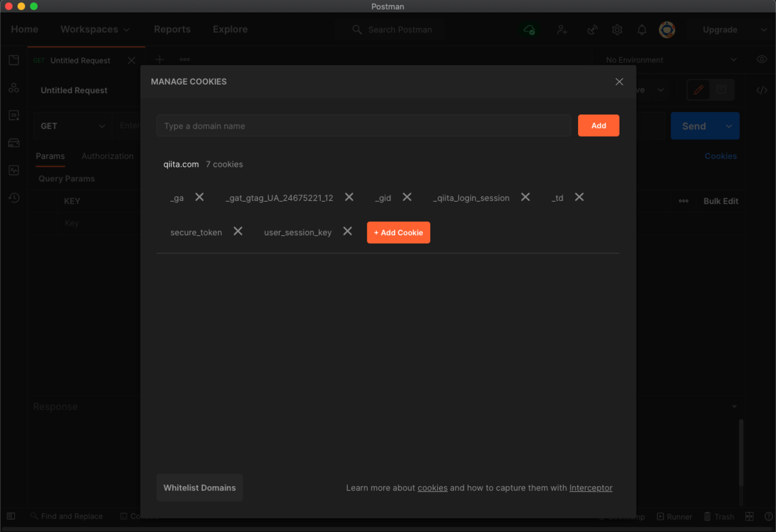Image resolution: width=776 pixels, height=532 pixels.
Task: Open the query params ellipsis options
Action: (x=684, y=201)
